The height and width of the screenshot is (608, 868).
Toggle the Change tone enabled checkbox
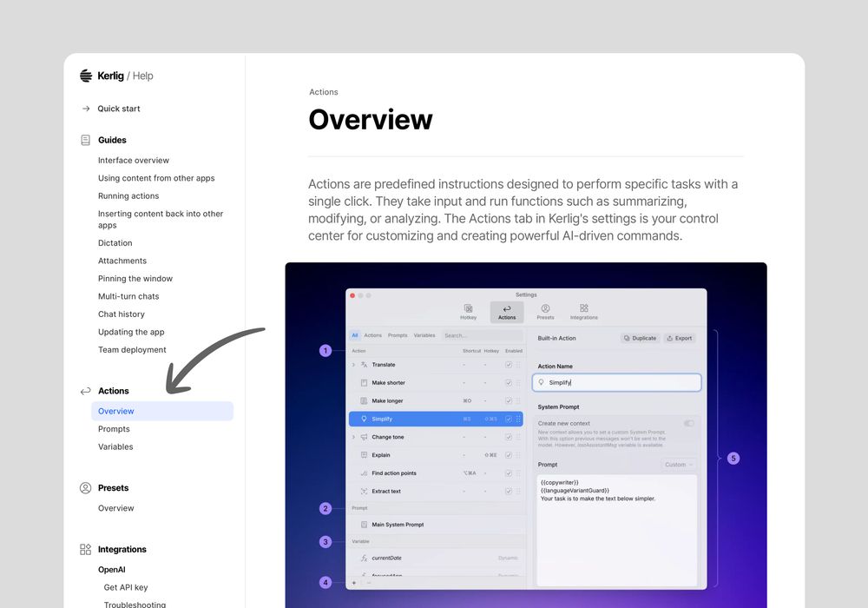click(x=508, y=437)
